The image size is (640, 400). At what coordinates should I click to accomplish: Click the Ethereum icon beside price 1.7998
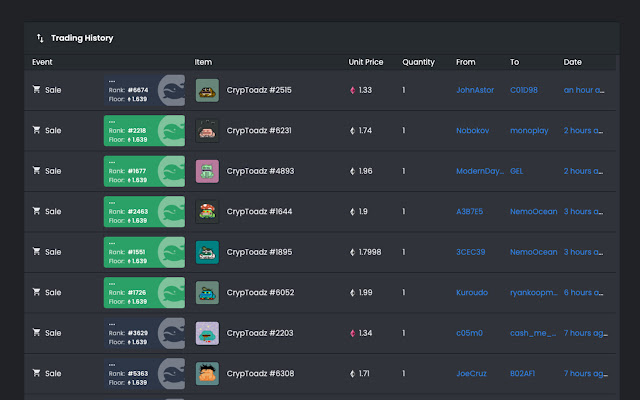352,252
